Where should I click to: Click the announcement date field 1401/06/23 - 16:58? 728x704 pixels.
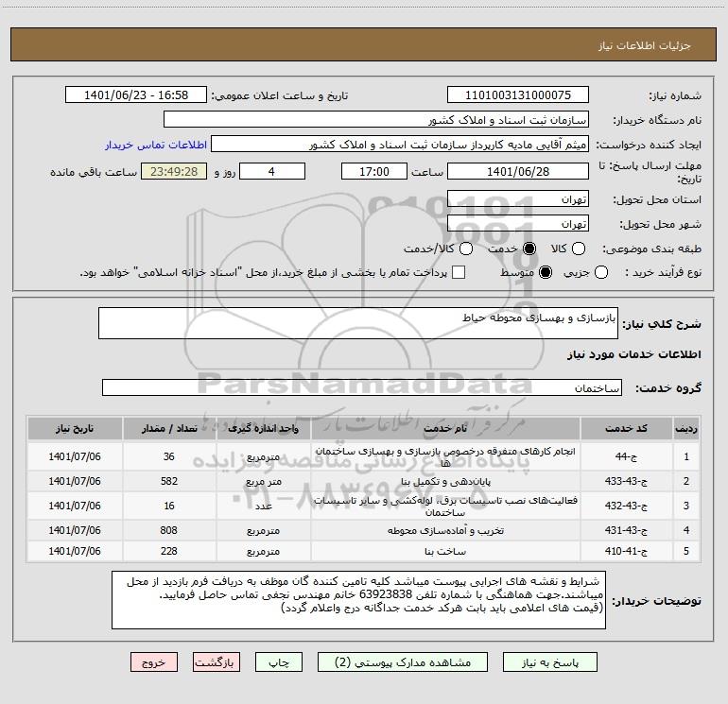(x=136, y=94)
